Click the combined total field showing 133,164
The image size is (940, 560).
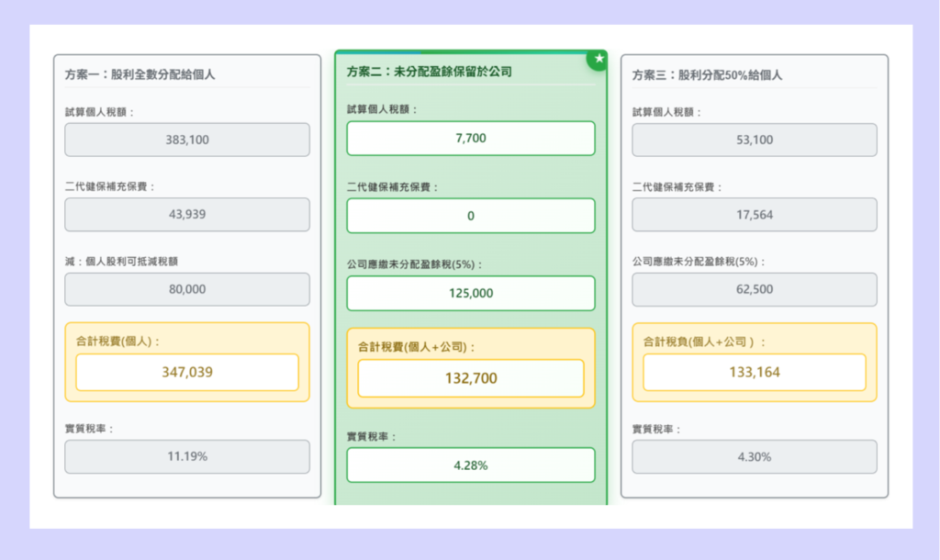point(755,373)
